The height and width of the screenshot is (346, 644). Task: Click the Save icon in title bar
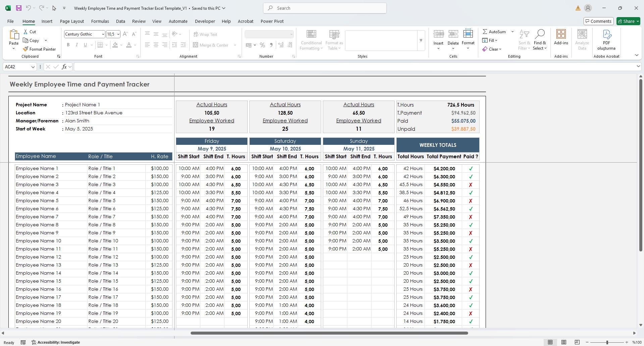tap(19, 8)
